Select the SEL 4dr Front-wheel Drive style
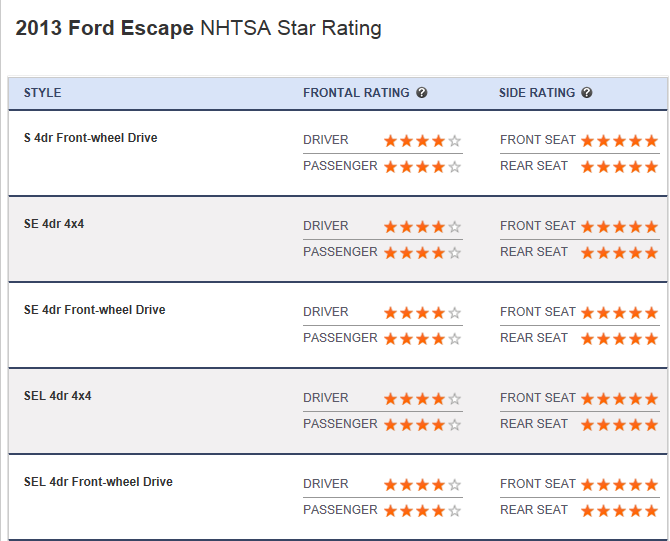 tap(98, 482)
